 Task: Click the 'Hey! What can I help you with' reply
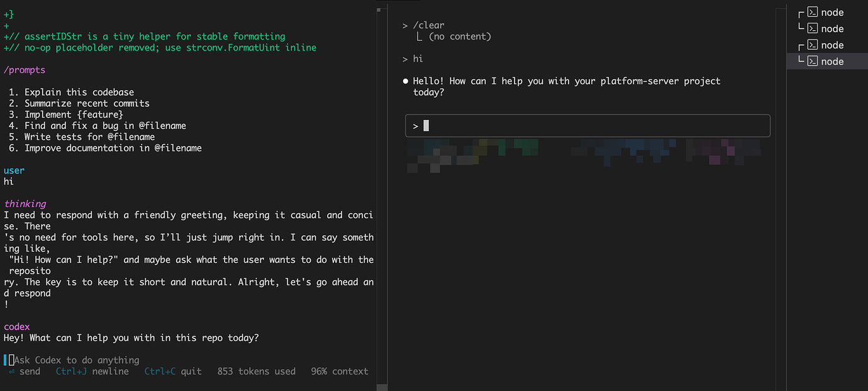131,338
